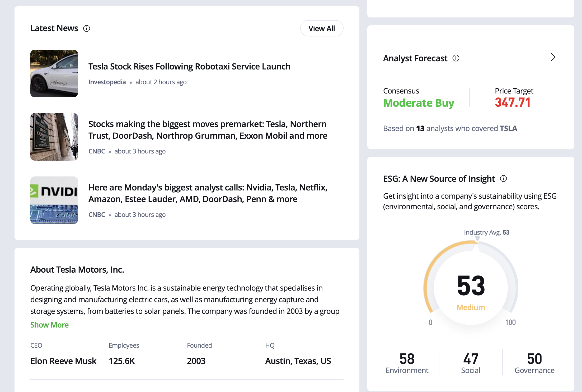Viewport: 582px width, 392px height.
Task: Click the 'about 2 hours ago' timestamp
Action: click(161, 82)
